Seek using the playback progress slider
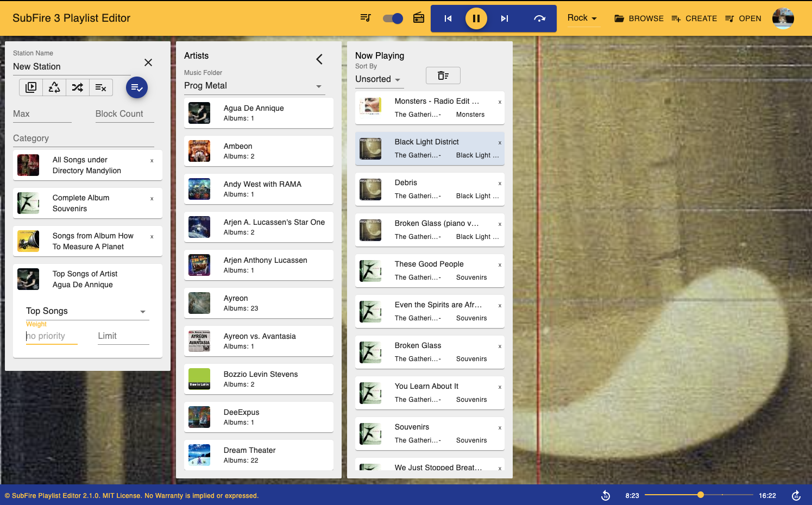This screenshot has height=505, width=812. tap(699, 495)
